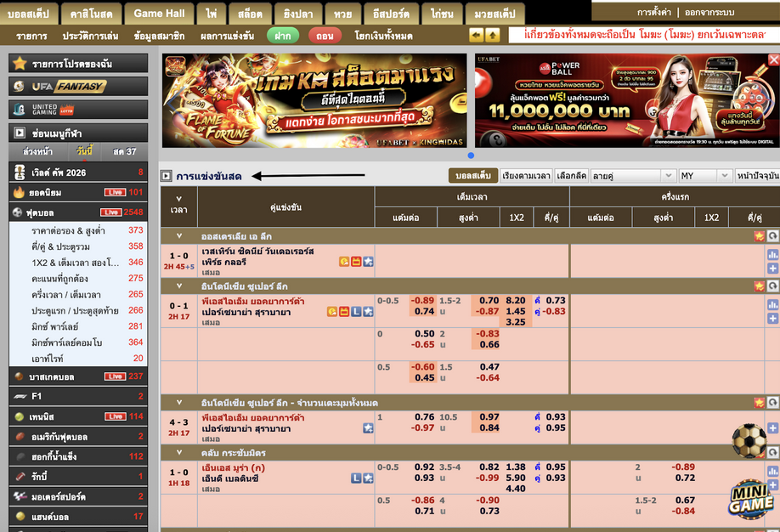Favorite the อินโดนีเซีย ซูเปอร์ ลีก league star
This screenshot has width=780, height=532.
(759, 286)
